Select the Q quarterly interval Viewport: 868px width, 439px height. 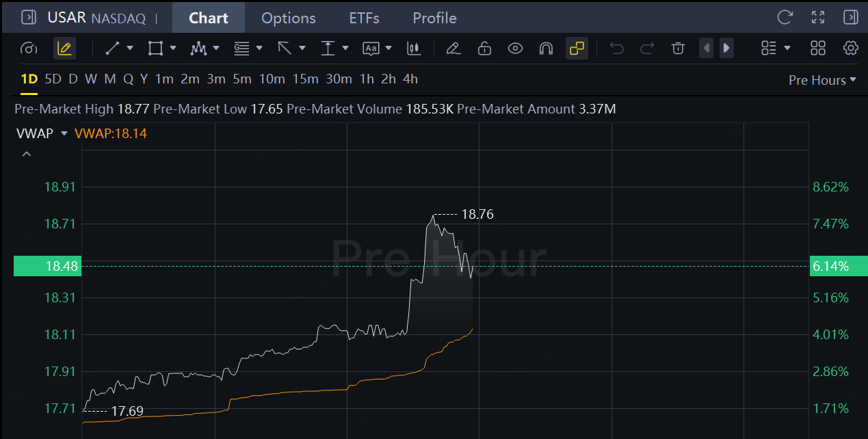pos(128,79)
